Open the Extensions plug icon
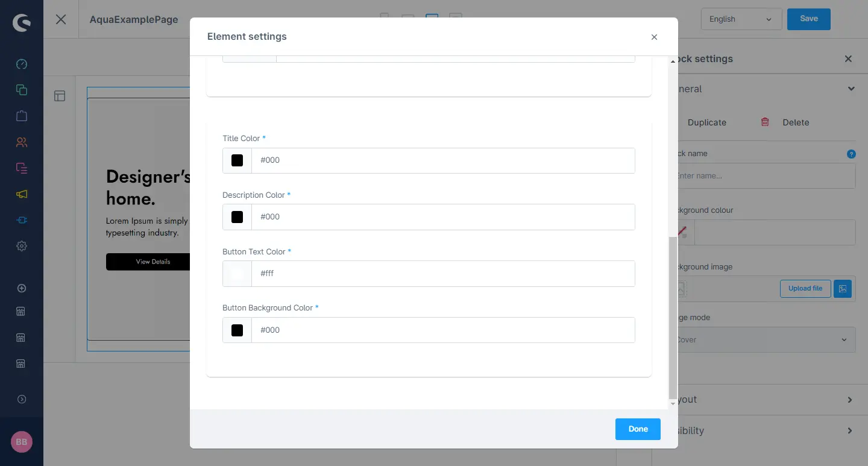This screenshot has height=466, width=868. [22, 220]
